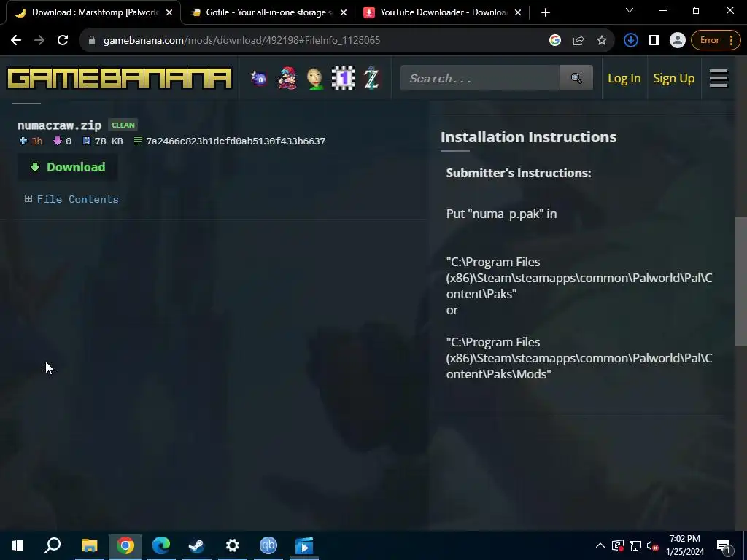Go forward to the next page

point(39,41)
